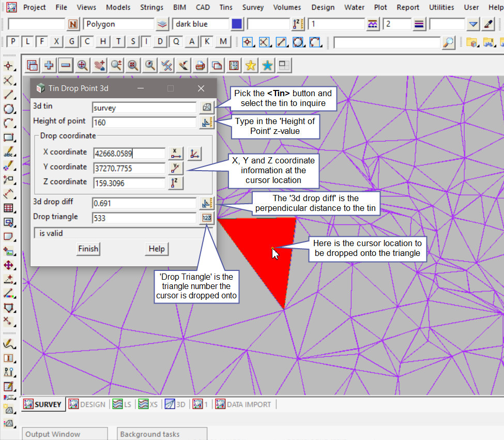Open the linestyle picker beside the 1 field
Viewport: 504px width, 440px height.
tap(373, 24)
